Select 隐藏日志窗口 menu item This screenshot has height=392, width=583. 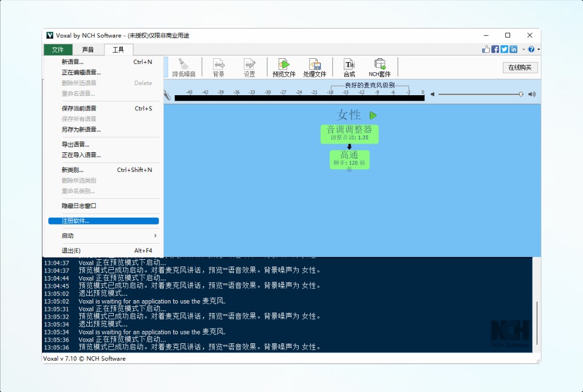point(103,206)
